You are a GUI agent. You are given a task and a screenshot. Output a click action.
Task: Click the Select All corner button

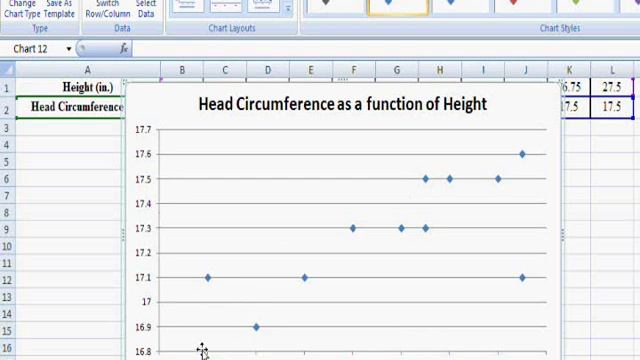click(8, 70)
